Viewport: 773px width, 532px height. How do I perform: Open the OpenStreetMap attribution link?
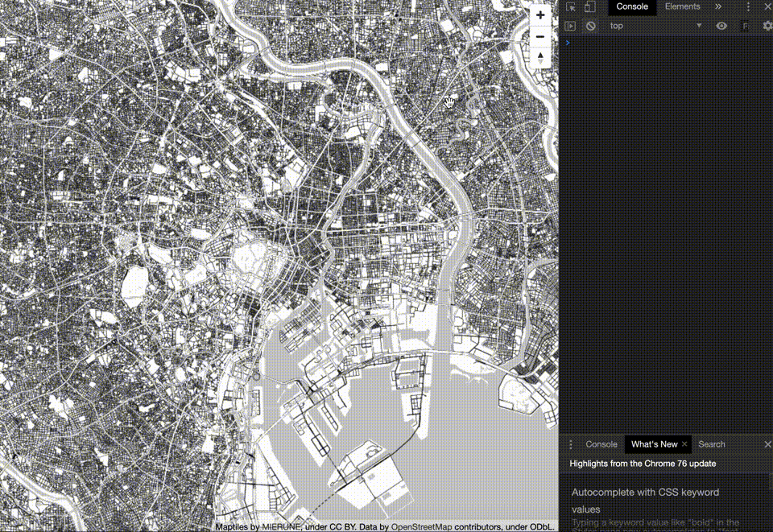421,527
